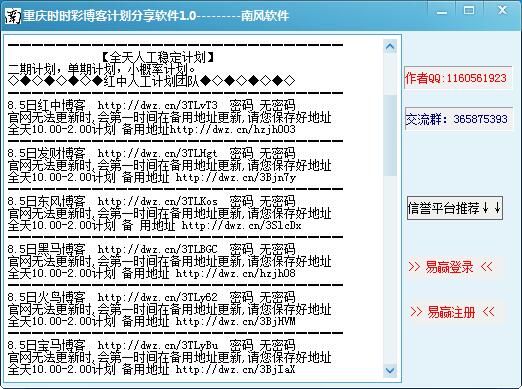Viewport: 522px width, 389px height.
Task: Click the 红中博客 URL dwz.cn/3TLvT3
Action: click(x=157, y=105)
